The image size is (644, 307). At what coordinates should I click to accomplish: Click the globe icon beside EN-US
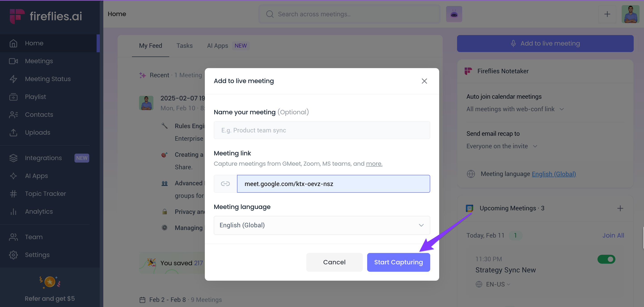(x=479, y=284)
